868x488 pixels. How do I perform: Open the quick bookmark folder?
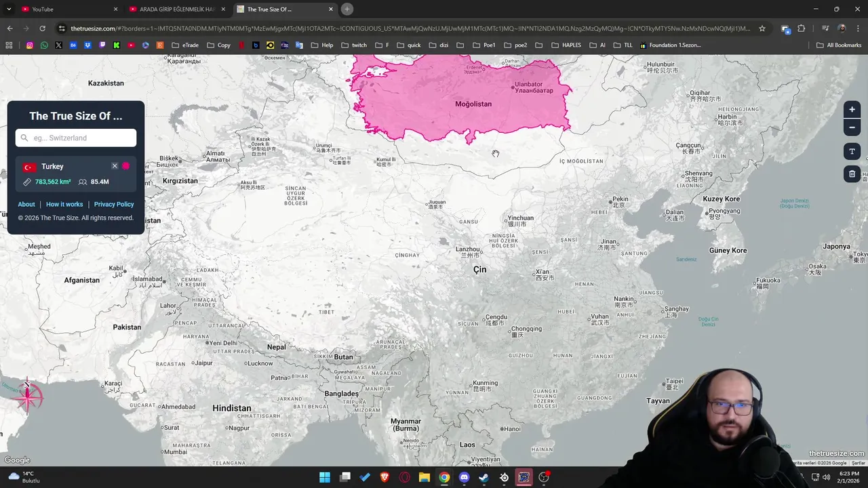[x=409, y=45]
